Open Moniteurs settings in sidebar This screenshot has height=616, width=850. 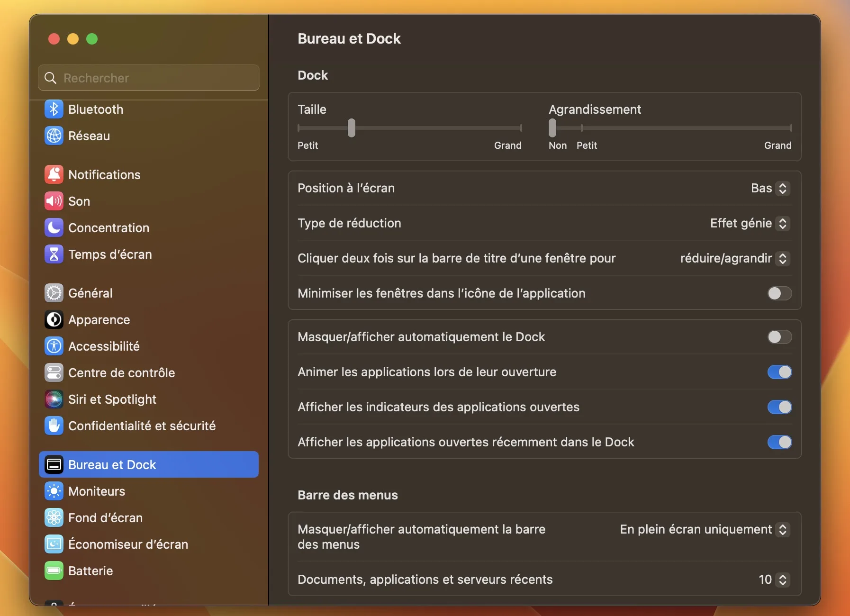click(97, 491)
